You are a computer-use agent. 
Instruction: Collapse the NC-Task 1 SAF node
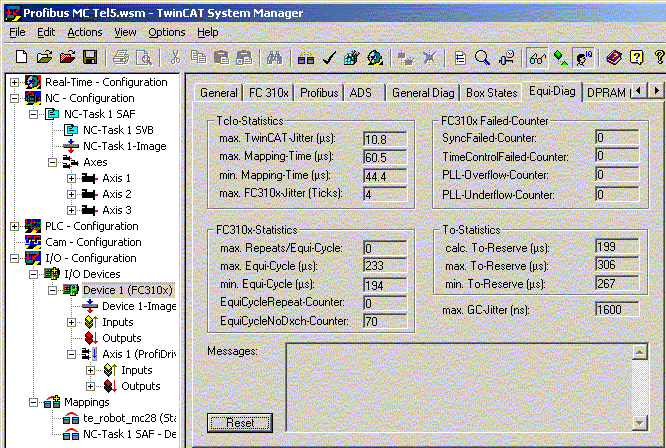pyautogui.click(x=33, y=114)
